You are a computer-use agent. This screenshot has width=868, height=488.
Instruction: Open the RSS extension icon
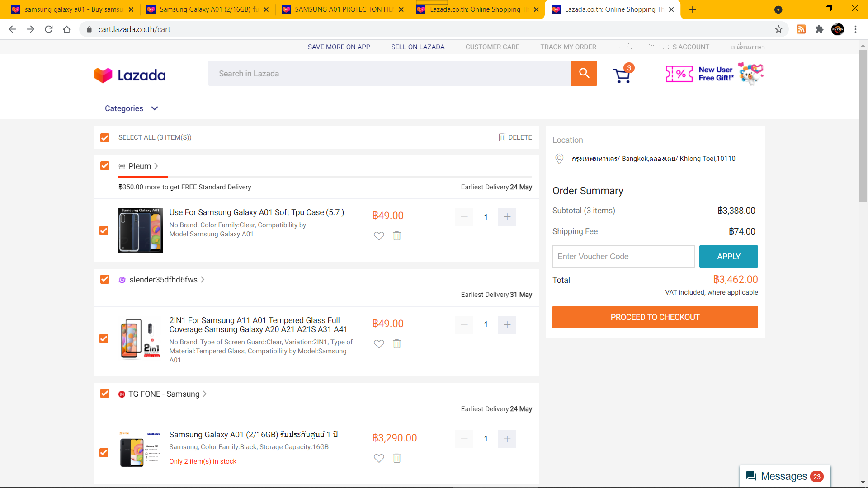801,29
